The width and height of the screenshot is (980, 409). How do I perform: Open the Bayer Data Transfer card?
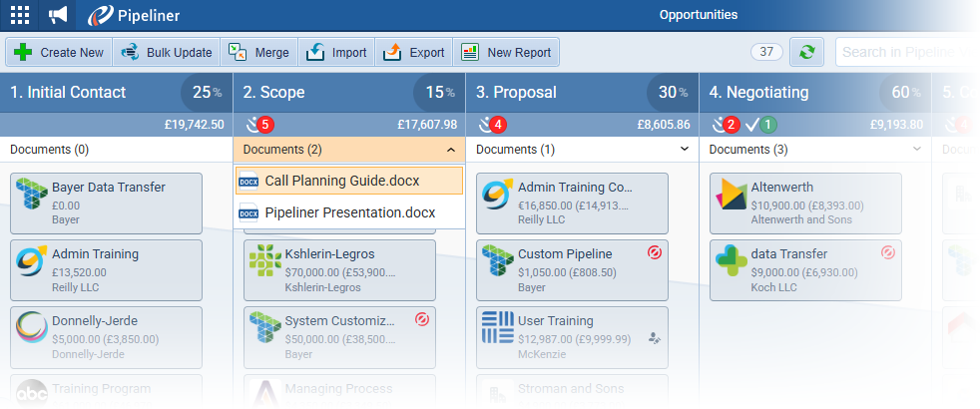coord(106,203)
